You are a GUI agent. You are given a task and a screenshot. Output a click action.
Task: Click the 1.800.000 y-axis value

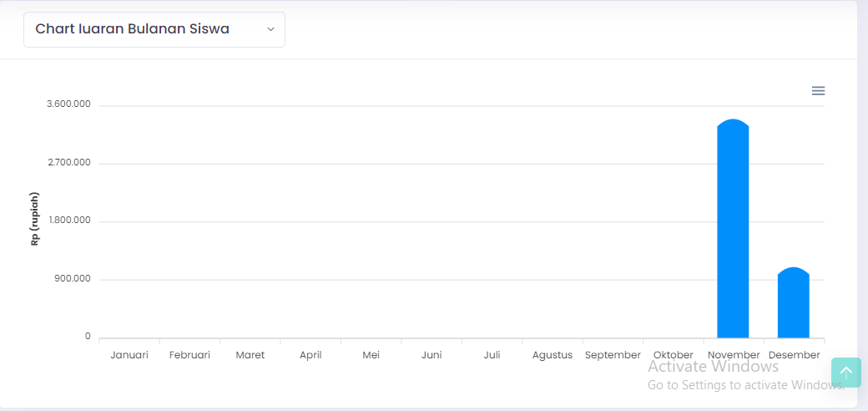point(69,221)
